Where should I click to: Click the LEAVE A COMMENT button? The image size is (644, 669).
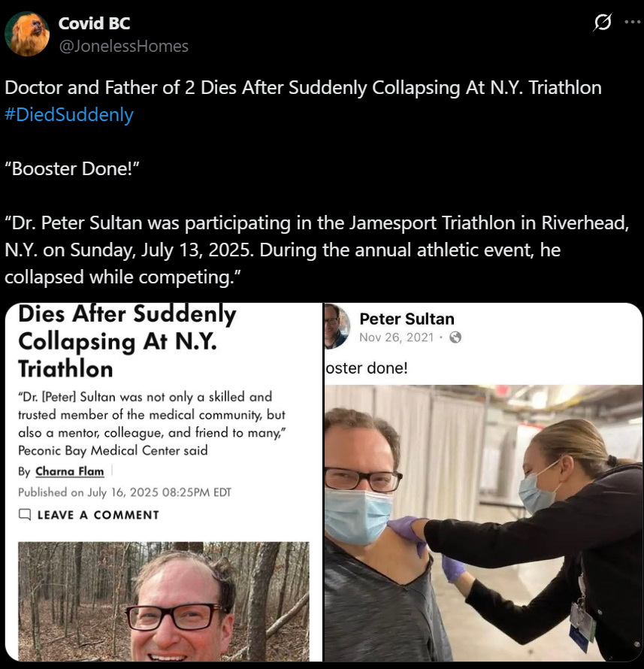[89, 515]
